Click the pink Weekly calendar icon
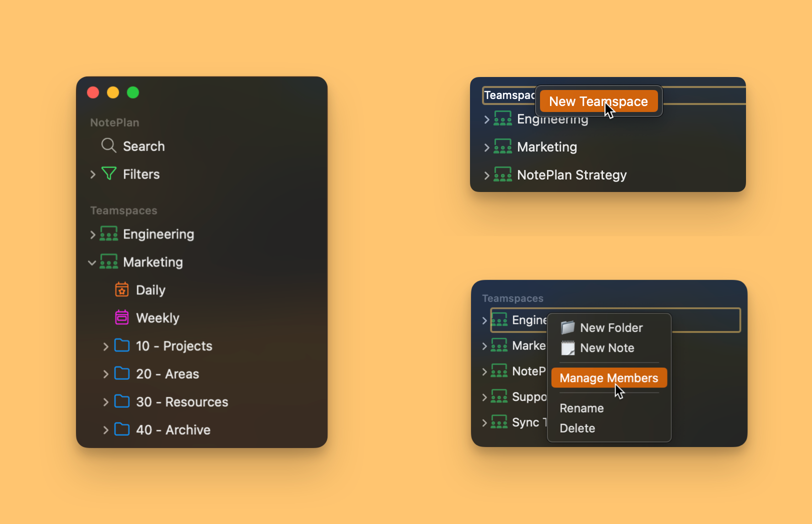 click(x=122, y=317)
